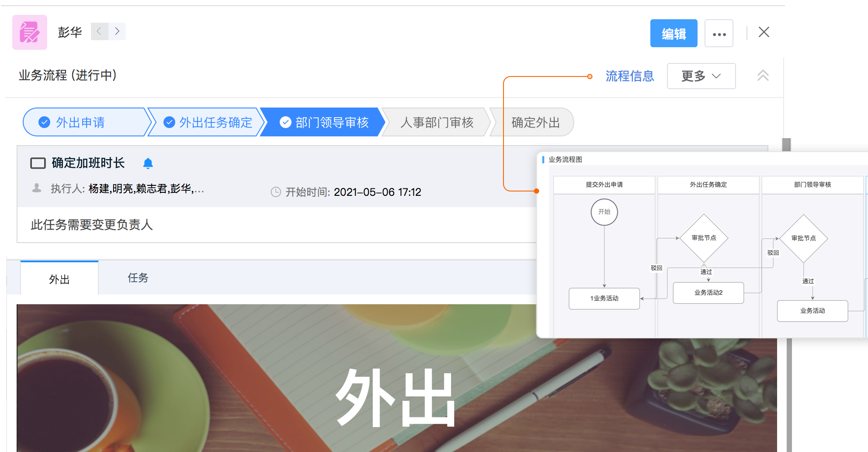The width and height of the screenshot is (868, 452).
Task: Switch to the 外出 tab
Action: [x=59, y=279]
